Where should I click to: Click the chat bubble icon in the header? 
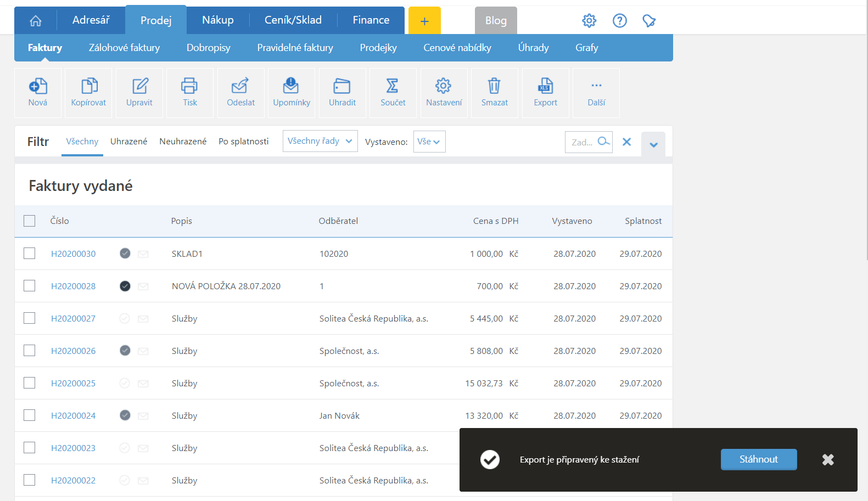click(x=649, y=21)
